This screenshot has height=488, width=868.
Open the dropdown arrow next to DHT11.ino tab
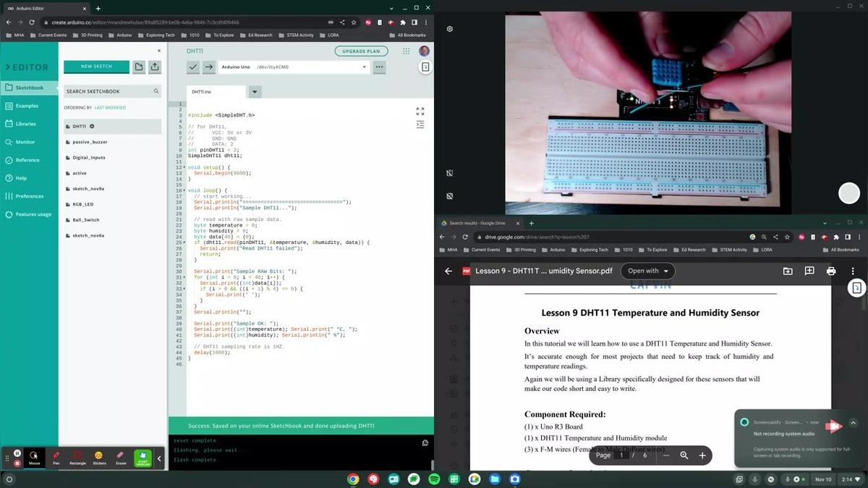coord(254,92)
